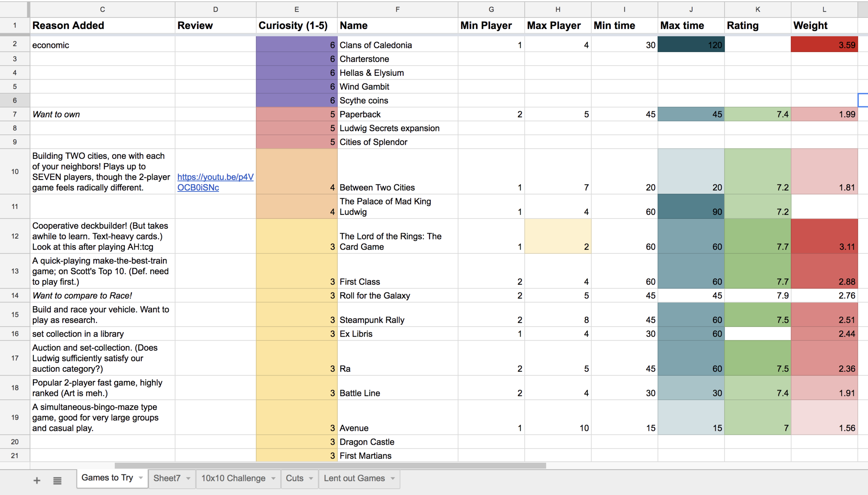Viewport: 868px width, 495px height.
Task: Select the Clans of Caledonia cell
Action: 397,45
